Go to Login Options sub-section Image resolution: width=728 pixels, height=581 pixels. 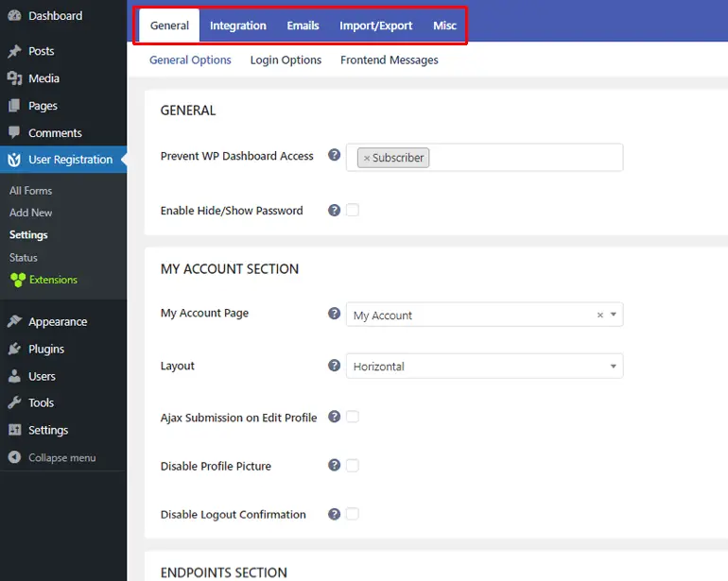coord(286,60)
